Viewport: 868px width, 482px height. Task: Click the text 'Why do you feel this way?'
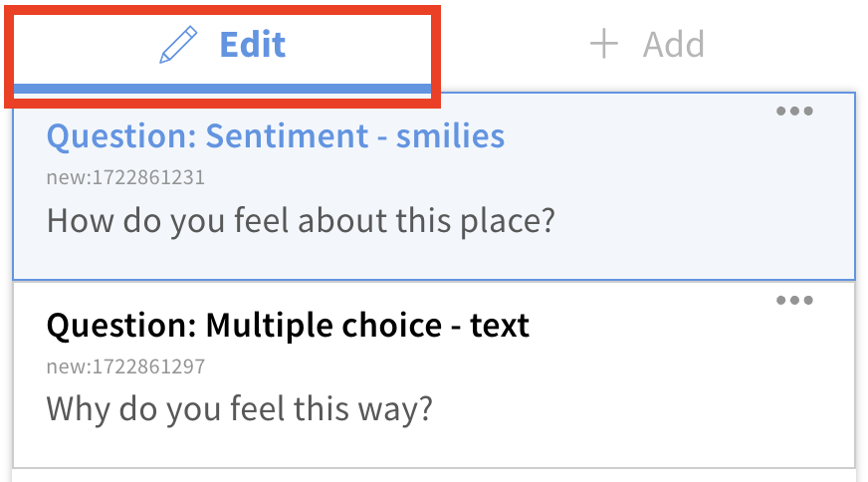click(x=240, y=408)
